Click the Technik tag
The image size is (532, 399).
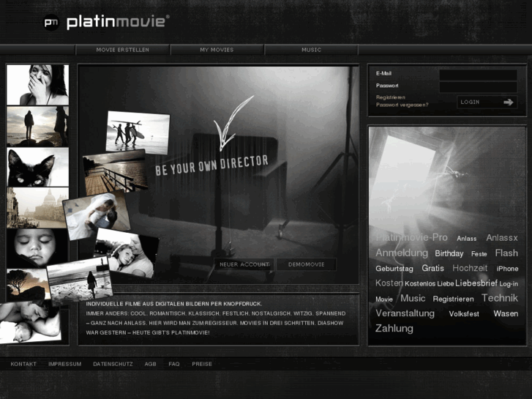tap(500, 298)
